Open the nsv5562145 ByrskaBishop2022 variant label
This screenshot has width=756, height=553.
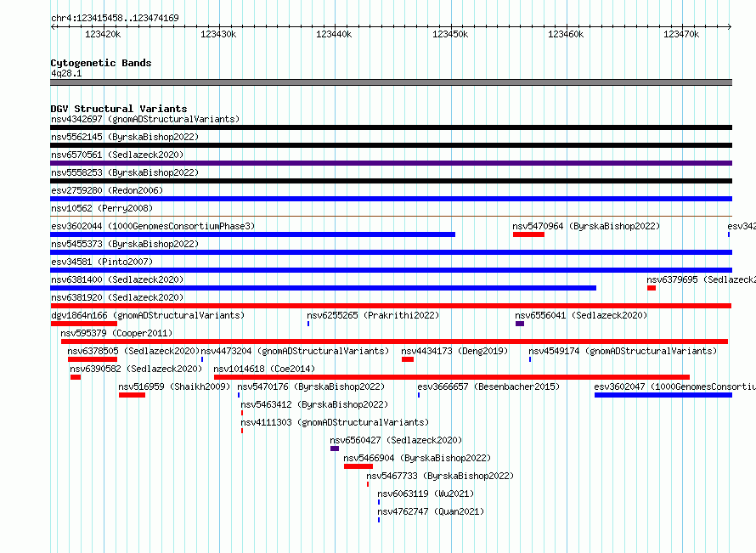click(125, 137)
